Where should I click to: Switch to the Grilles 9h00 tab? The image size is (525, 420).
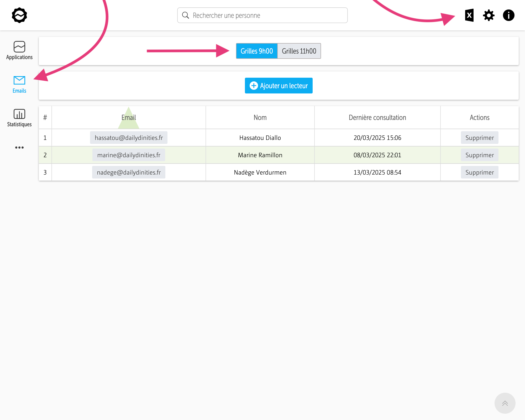coord(256,51)
